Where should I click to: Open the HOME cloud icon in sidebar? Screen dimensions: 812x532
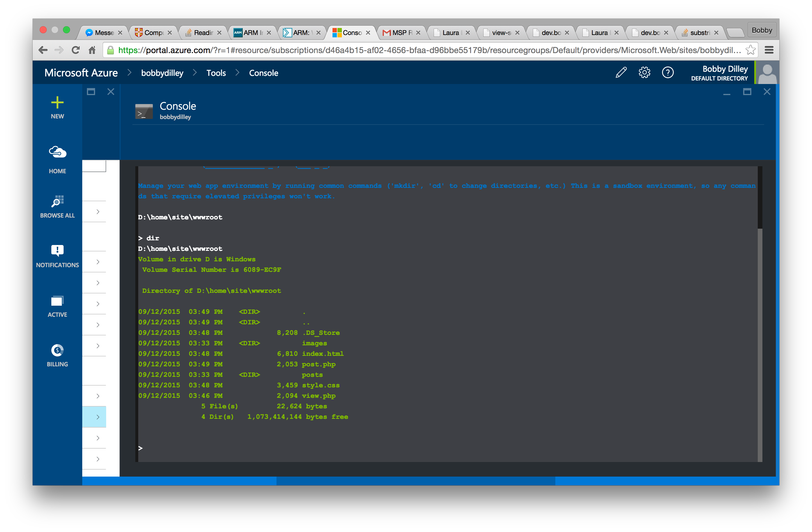click(57, 152)
